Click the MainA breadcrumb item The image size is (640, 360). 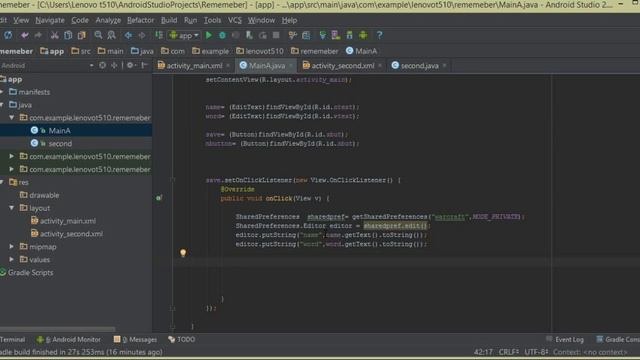(x=361, y=51)
